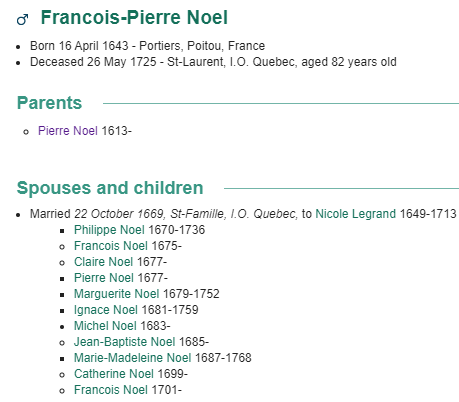Image resolution: width=459 pixels, height=402 pixels.
Task: Open Ignace Noel's record
Action: coord(106,310)
